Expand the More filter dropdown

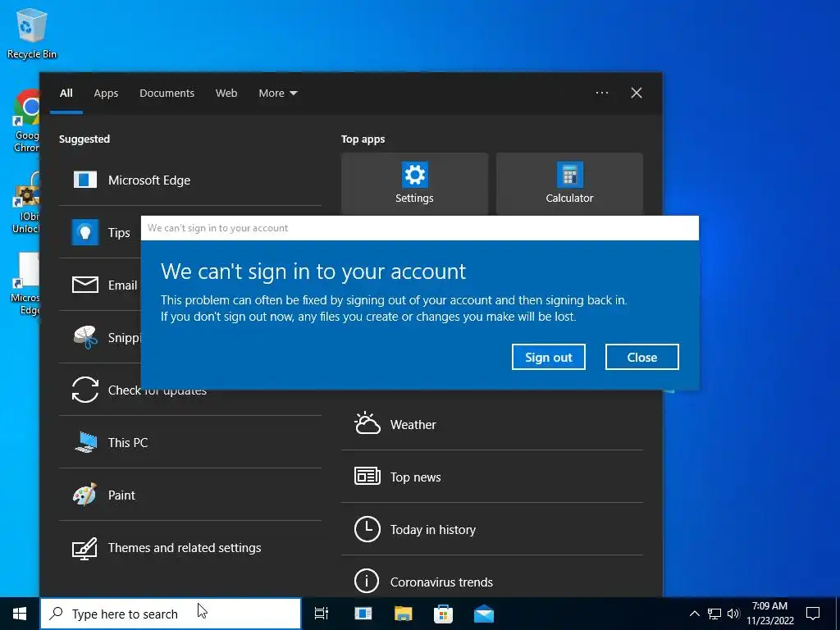(x=277, y=94)
